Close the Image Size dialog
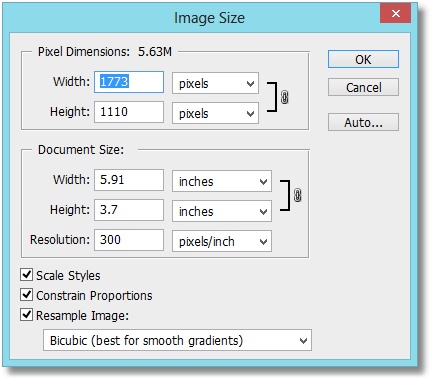The image size is (432, 381). (x=395, y=14)
